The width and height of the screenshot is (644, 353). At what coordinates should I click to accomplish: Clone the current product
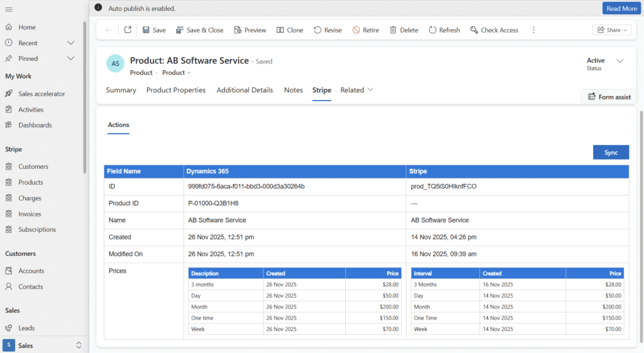click(x=289, y=30)
